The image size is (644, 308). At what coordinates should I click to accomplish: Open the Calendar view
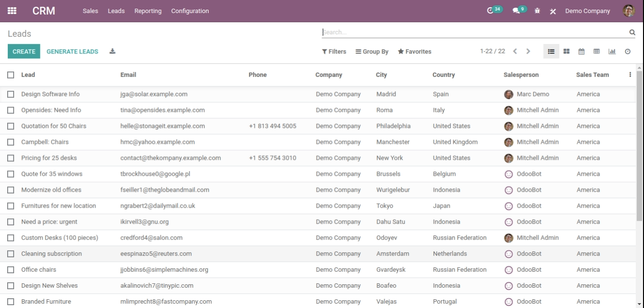pos(581,51)
